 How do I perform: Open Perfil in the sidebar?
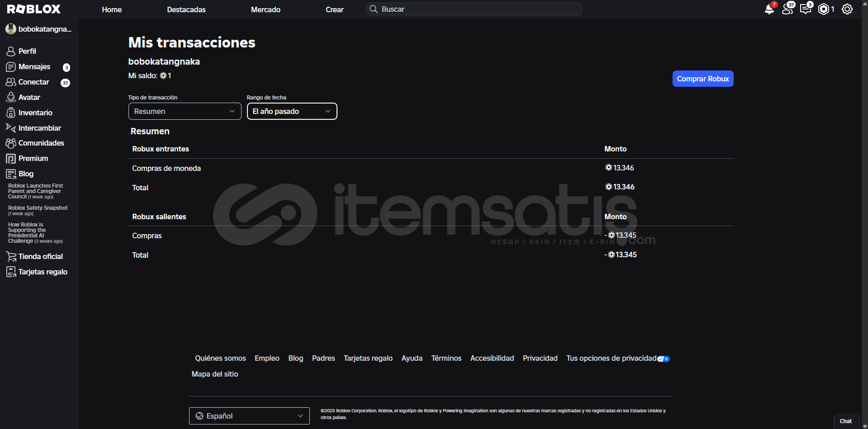[27, 51]
